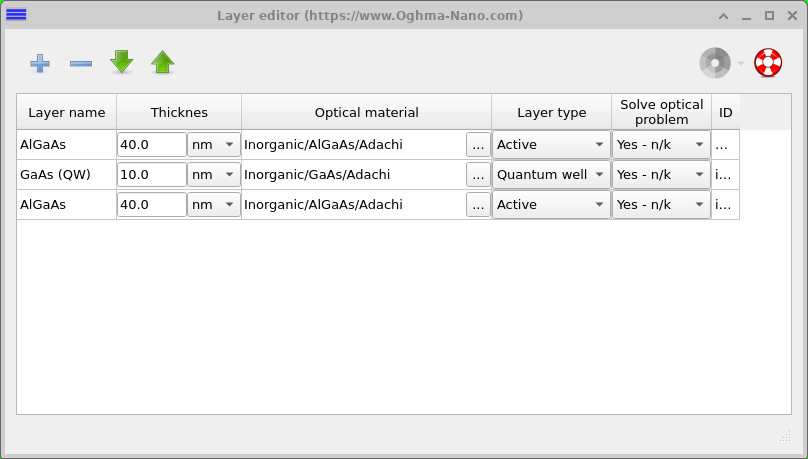Open the first row's Yes - n/k dropdown
The image size is (808, 459).
tap(661, 145)
